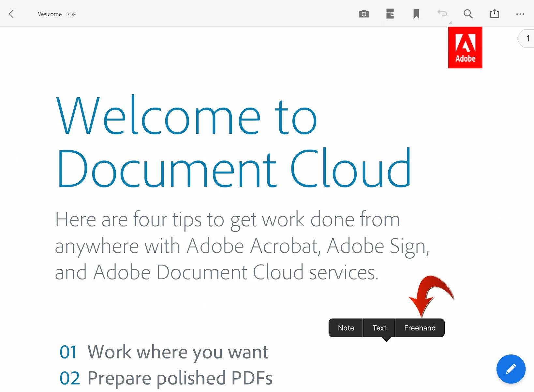
Task: Open the bookmarks icon
Action: [x=416, y=14]
